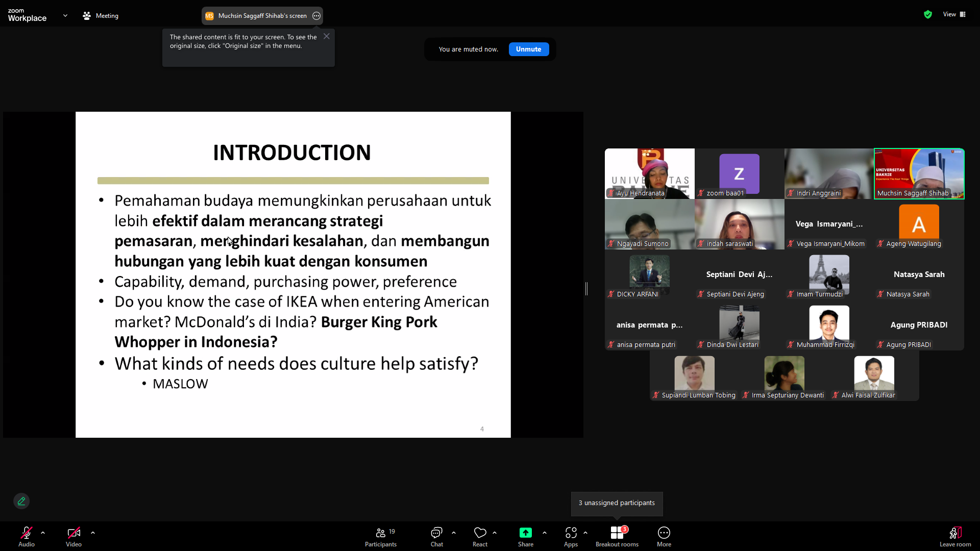Viewport: 980px width, 551px height.
Task: Select Muhammad Firrizqi's tile
Action: [829, 325]
